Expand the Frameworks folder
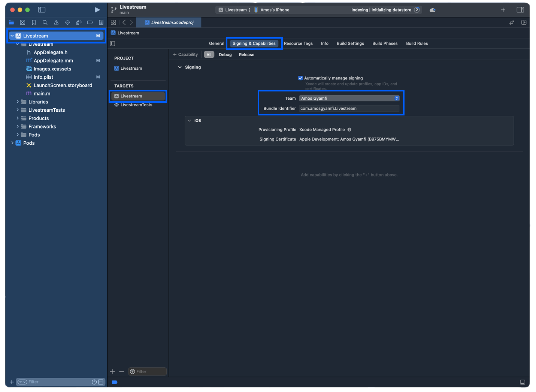 [18, 127]
